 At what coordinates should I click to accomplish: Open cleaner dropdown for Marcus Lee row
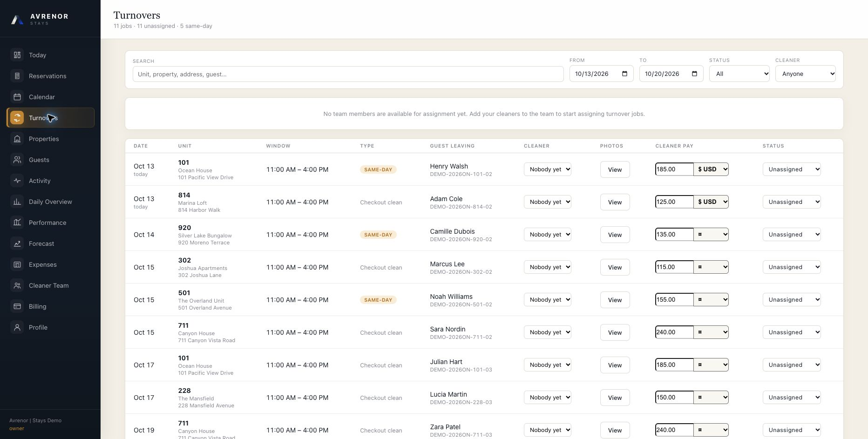(x=548, y=267)
